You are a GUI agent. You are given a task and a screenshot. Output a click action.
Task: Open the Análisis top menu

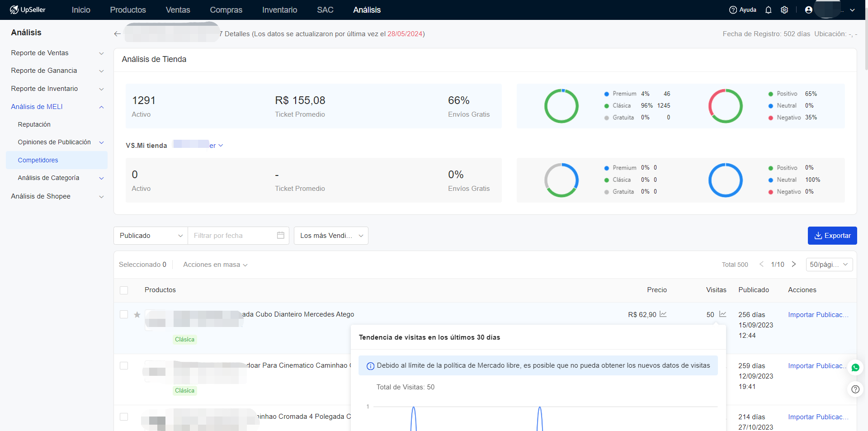367,10
